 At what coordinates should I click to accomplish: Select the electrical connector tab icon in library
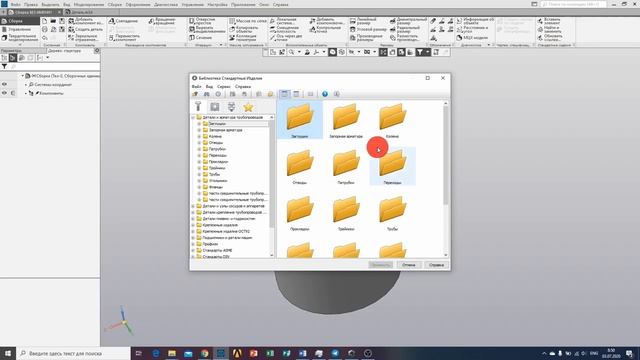pyautogui.click(x=231, y=107)
